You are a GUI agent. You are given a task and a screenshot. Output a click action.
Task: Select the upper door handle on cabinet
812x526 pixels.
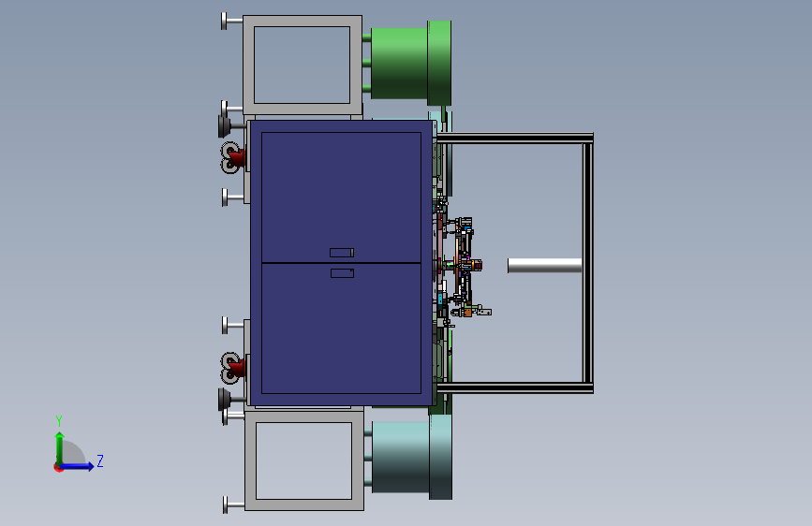pos(342,253)
